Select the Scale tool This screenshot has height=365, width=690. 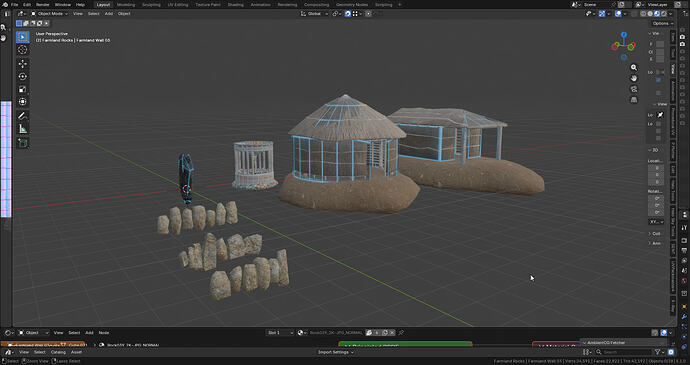coord(22,89)
